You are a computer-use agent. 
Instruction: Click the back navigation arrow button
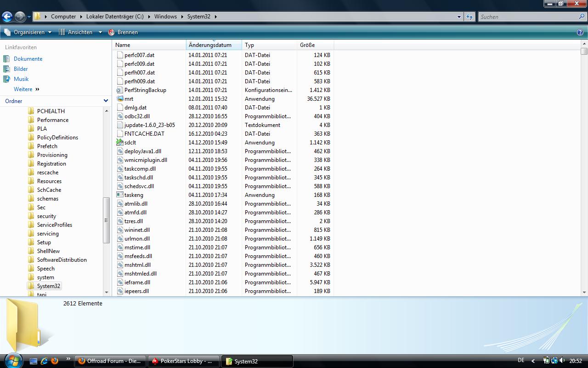point(7,17)
